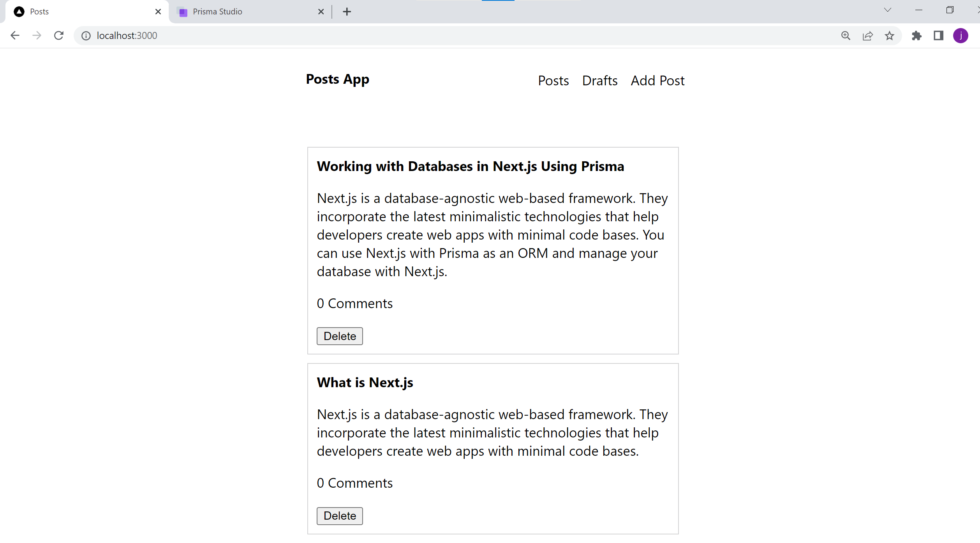The image size is (980, 543).
Task: Open the Drafts navigation link
Action: (600, 81)
